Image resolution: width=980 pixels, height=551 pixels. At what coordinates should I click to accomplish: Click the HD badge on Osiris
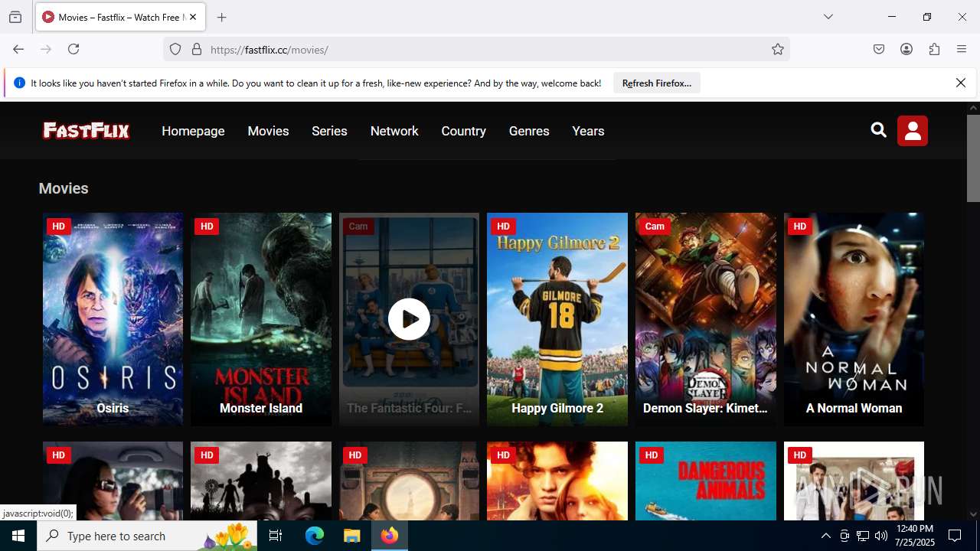58,227
